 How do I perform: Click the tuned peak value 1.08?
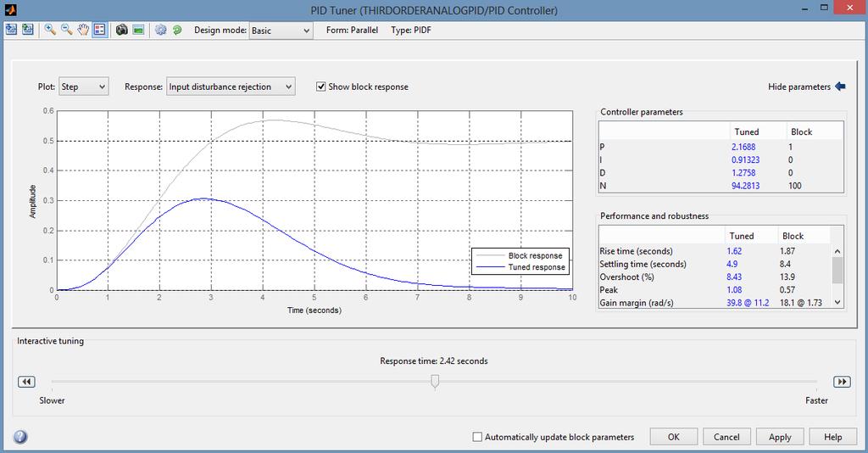pyautogui.click(x=734, y=289)
